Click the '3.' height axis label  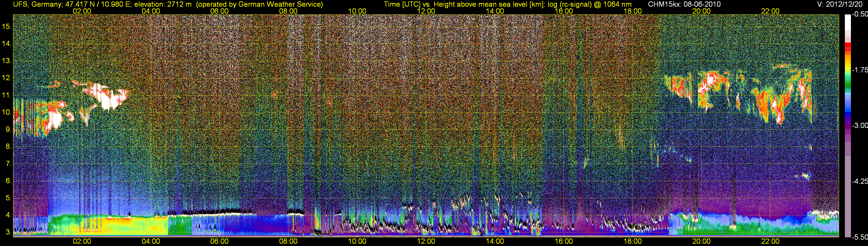point(8,232)
